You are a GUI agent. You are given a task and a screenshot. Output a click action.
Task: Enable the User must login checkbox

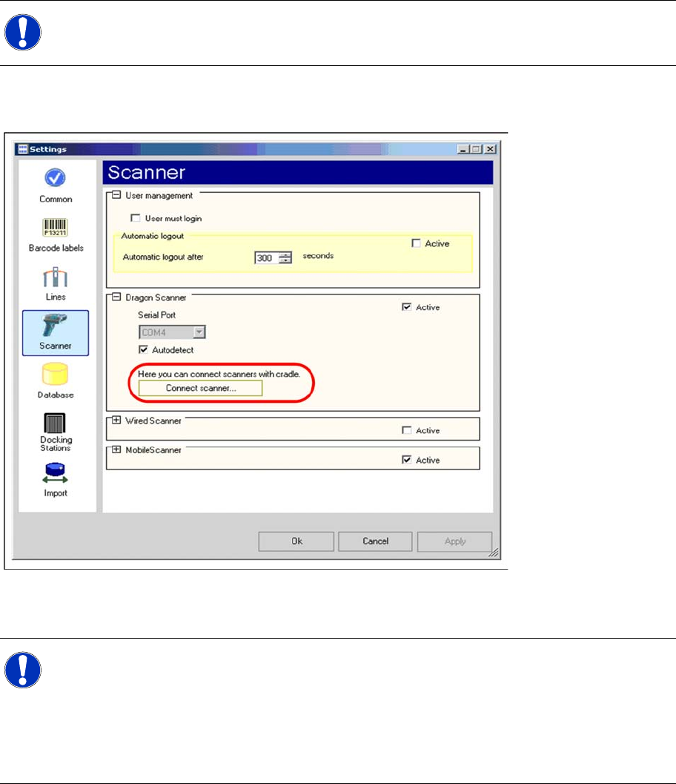point(135,218)
